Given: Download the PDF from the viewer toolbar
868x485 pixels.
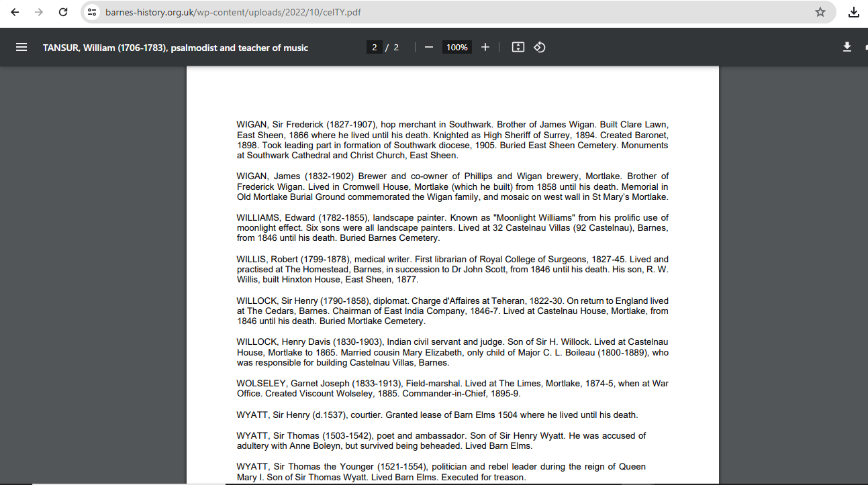Looking at the screenshot, I should 847,47.
